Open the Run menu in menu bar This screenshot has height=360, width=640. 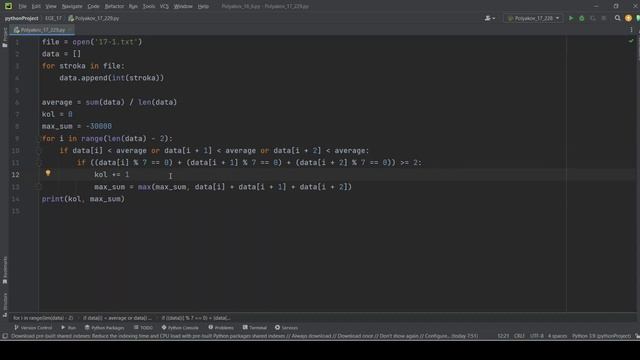click(133, 7)
